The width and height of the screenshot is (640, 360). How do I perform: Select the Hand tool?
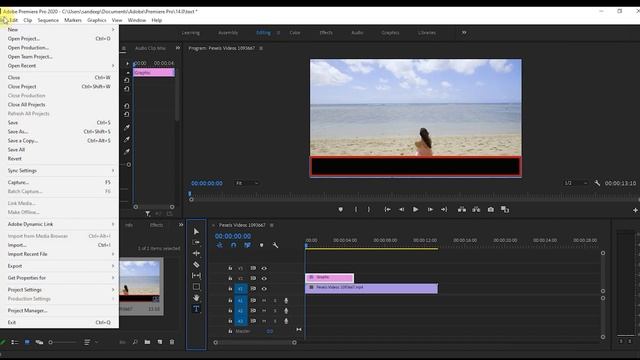[196, 298]
